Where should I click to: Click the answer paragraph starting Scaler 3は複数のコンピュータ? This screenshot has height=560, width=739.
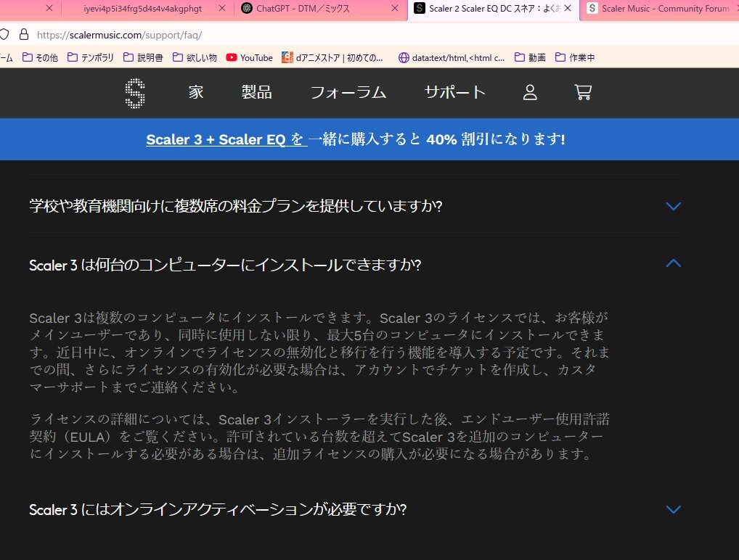click(x=319, y=353)
